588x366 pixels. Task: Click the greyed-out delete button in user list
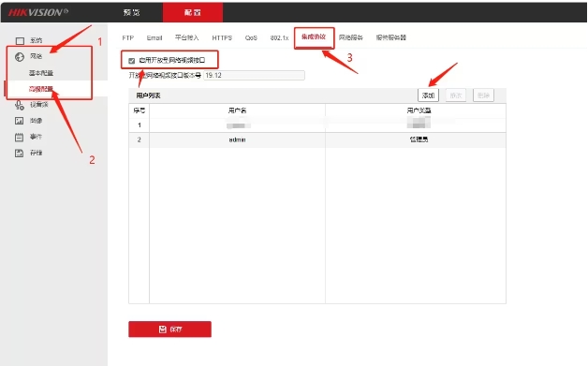coord(483,95)
